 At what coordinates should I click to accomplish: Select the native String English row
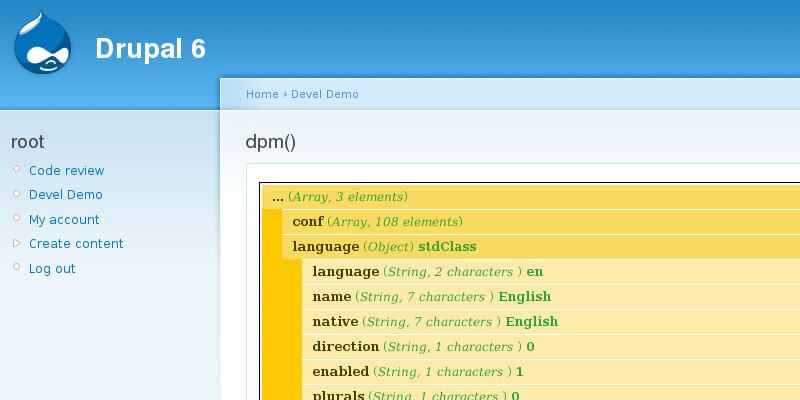click(x=435, y=322)
